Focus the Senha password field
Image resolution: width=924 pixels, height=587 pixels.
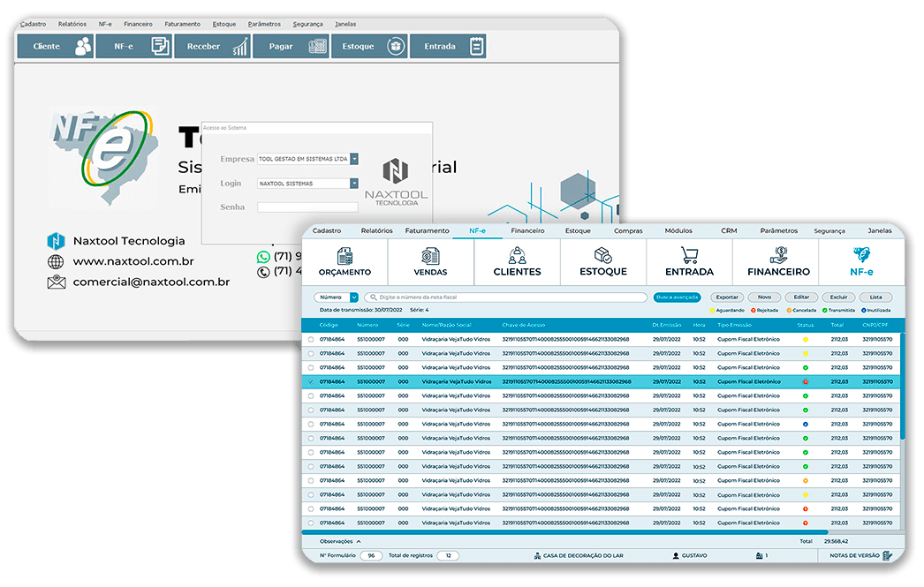[307, 207]
